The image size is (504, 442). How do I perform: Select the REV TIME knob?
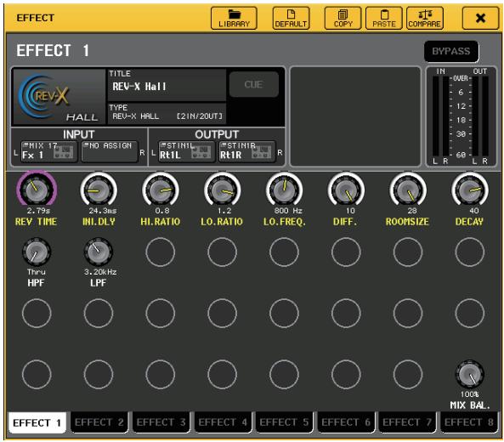click(x=37, y=190)
